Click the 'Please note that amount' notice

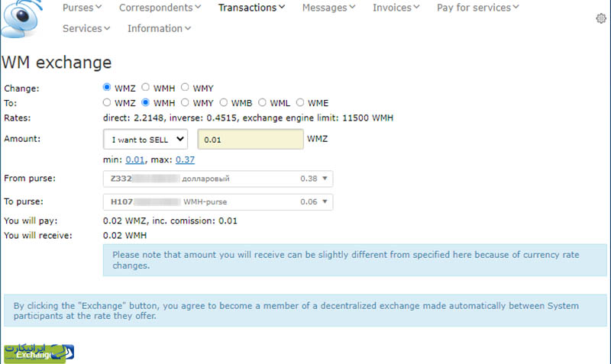(x=354, y=260)
